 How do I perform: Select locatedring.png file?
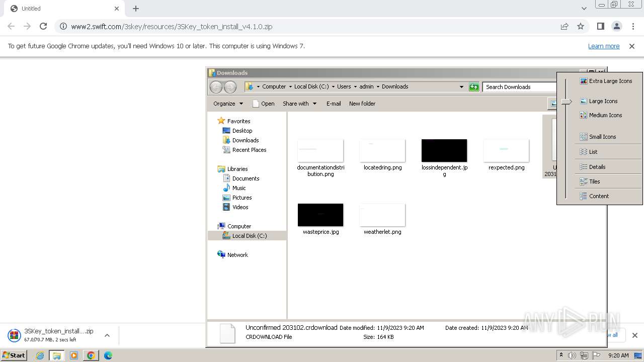pos(382,155)
